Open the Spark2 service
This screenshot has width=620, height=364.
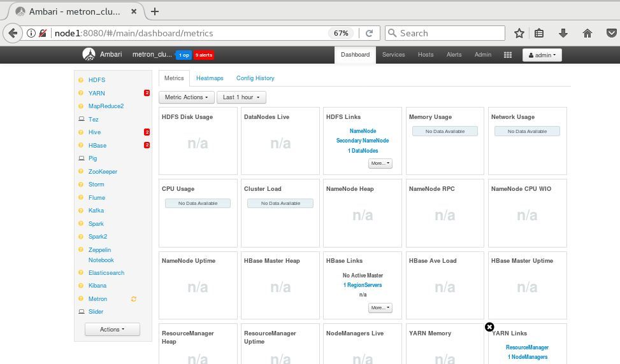pyautogui.click(x=97, y=237)
